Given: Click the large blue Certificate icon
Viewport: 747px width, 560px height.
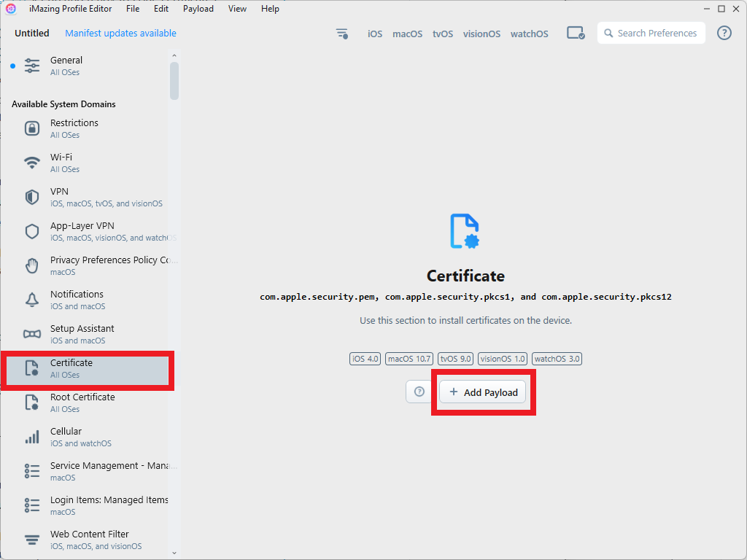Looking at the screenshot, I should [x=465, y=231].
